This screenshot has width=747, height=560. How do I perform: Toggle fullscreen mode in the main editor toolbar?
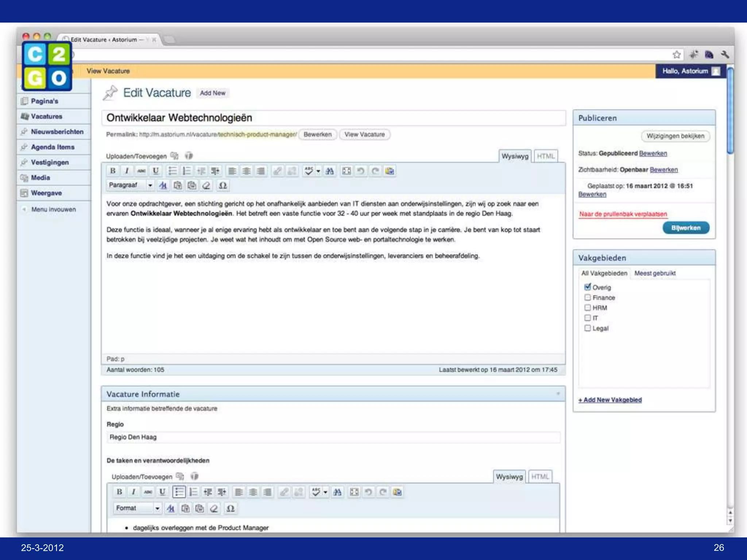[346, 171]
